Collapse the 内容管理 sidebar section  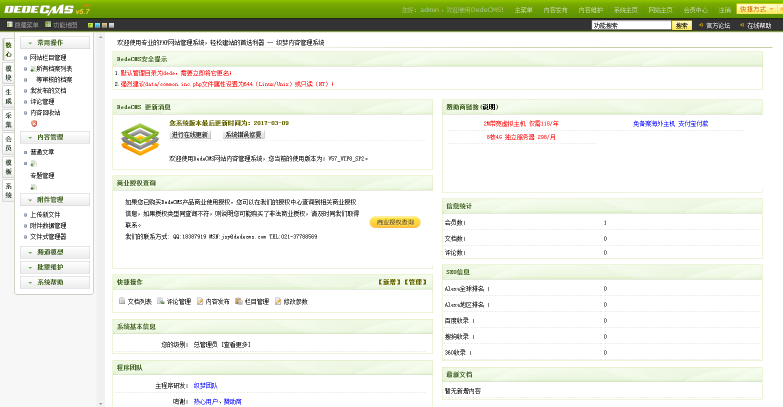(x=55, y=137)
